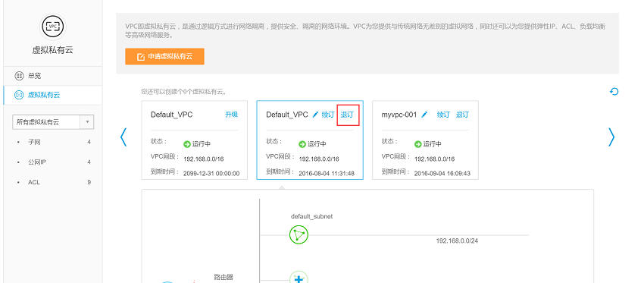
Task: Click the VPC logo icon above 虚拟私有云
Action: (52, 27)
